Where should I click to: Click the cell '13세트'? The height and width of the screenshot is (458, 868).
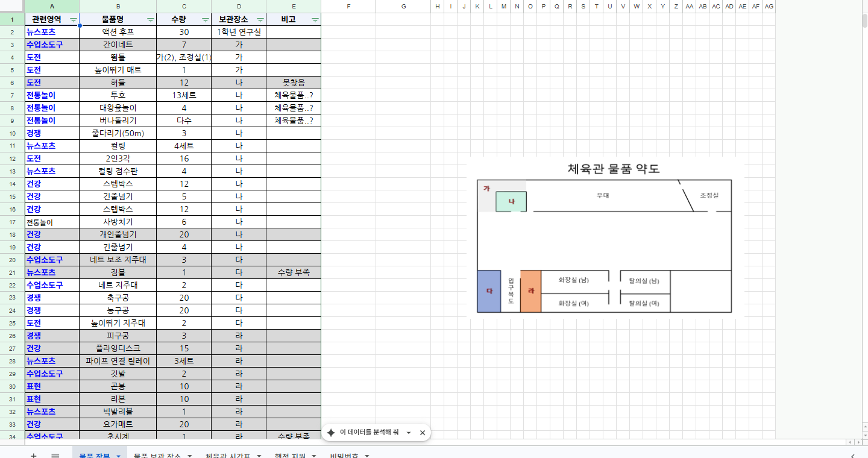point(184,95)
